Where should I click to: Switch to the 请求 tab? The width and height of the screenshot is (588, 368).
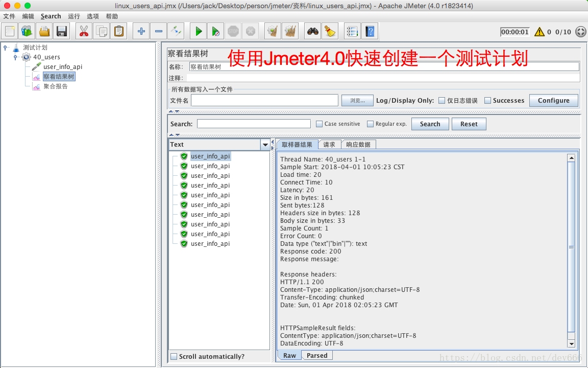(x=329, y=145)
